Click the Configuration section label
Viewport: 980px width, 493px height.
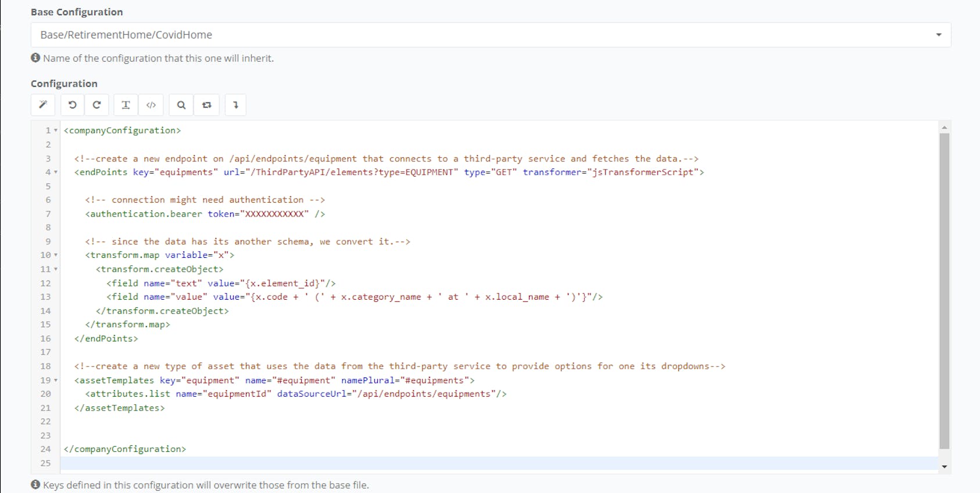(x=64, y=84)
